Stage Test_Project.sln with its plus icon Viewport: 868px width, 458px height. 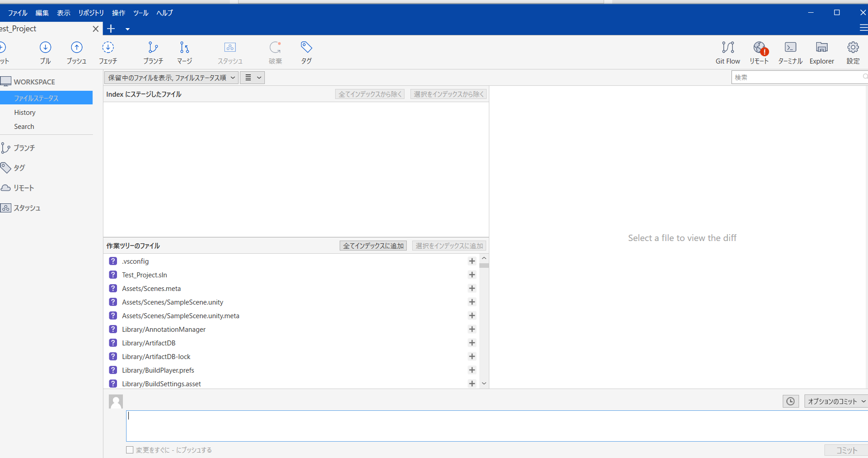472,275
